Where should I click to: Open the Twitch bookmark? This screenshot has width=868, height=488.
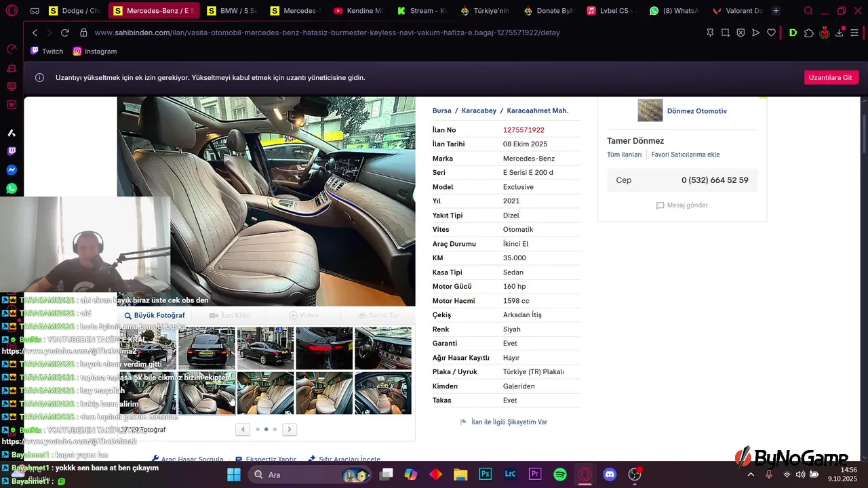(47, 52)
